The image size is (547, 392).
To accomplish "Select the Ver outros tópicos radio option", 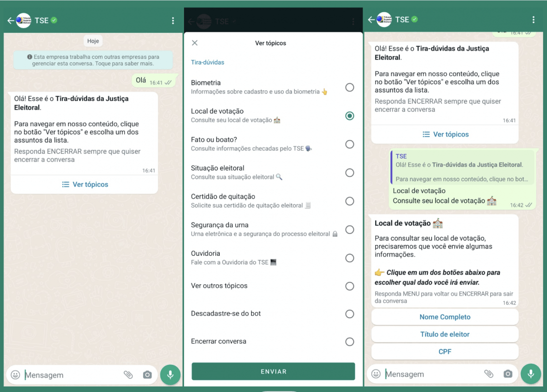I will (x=350, y=286).
